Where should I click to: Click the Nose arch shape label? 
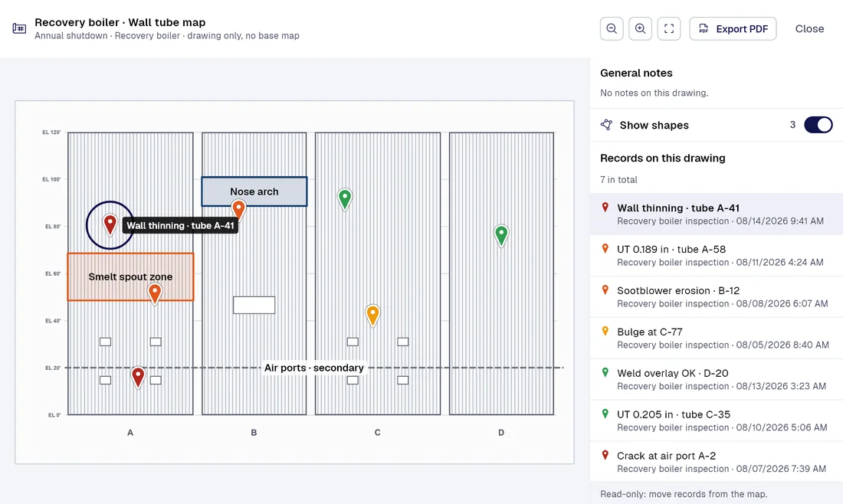click(254, 191)
